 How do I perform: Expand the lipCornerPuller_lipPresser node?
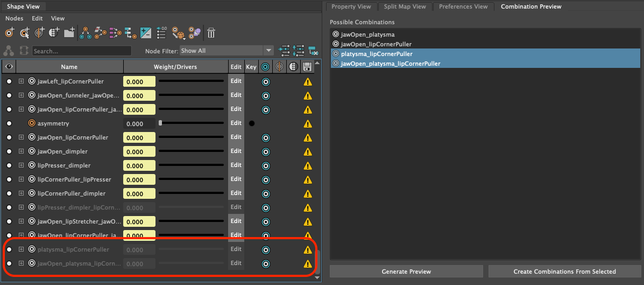(21, 179)
